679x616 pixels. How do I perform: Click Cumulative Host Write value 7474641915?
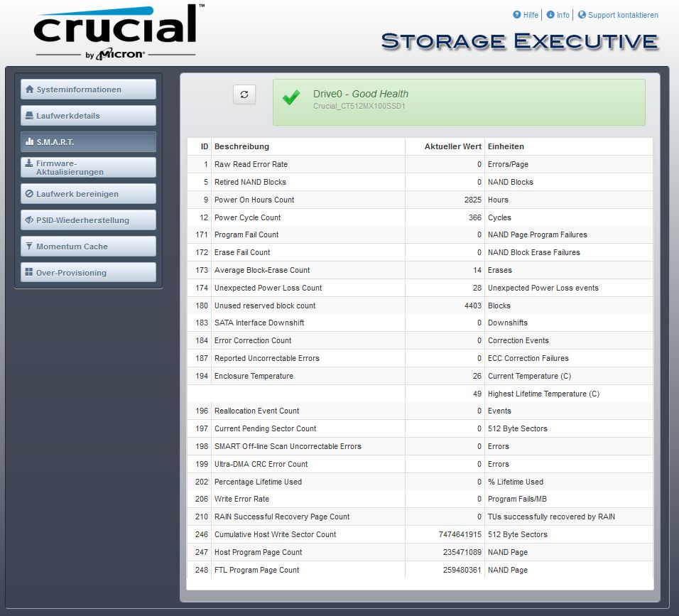pyautogui.click(x=460, y=534)
